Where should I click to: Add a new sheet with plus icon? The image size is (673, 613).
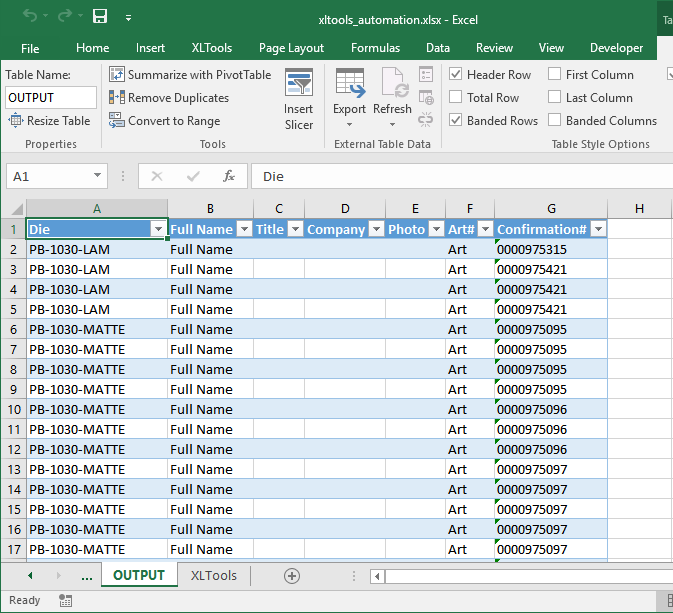point(292,576)
